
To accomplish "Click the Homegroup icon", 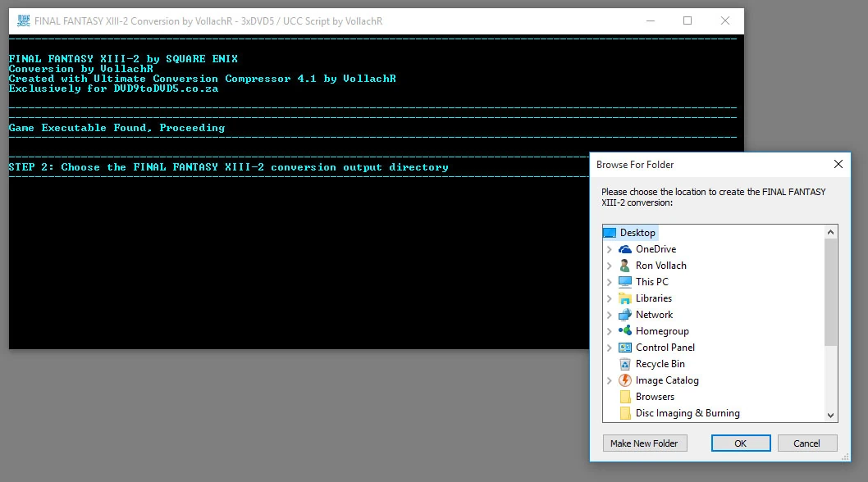I will (625, 331).
